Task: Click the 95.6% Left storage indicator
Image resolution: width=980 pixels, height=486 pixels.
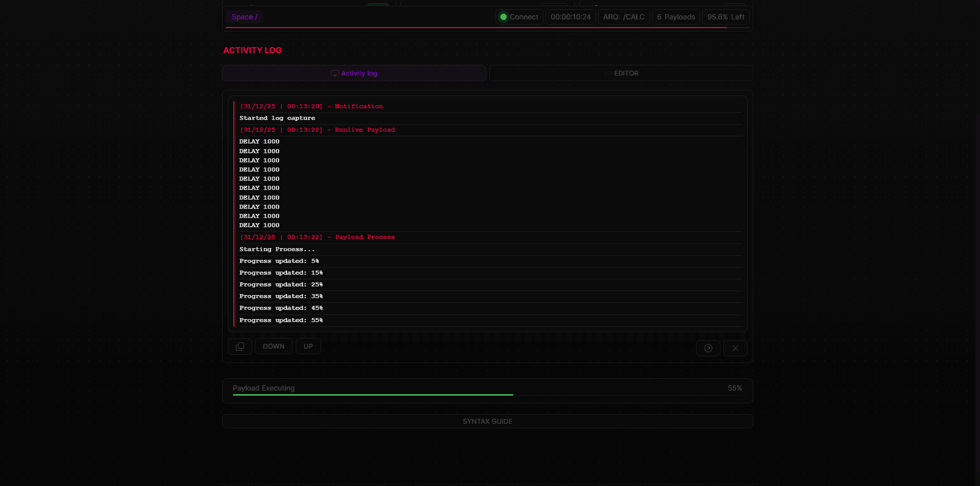Action: coord(725,17)
